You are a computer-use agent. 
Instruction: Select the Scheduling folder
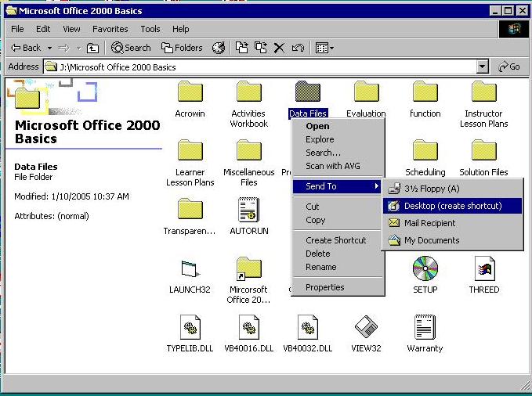pos(425,158)
